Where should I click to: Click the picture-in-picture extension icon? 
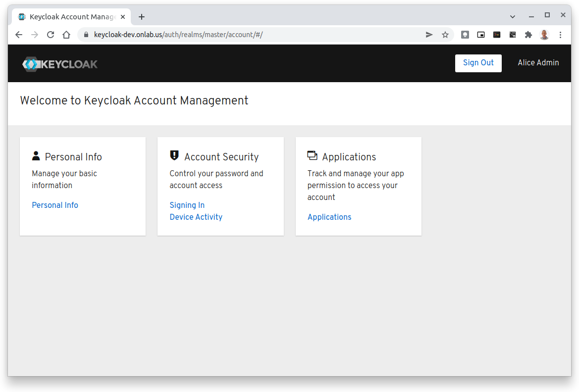(481, 35)
